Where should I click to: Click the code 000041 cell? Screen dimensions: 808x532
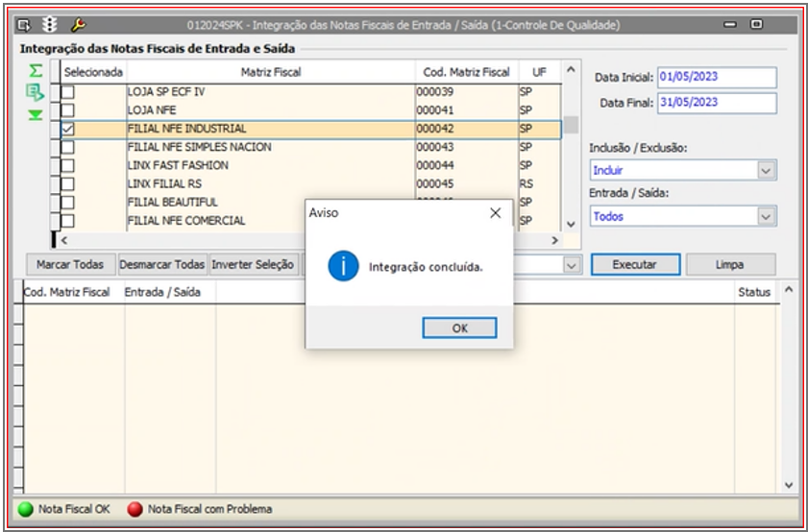tap(435, 110)
